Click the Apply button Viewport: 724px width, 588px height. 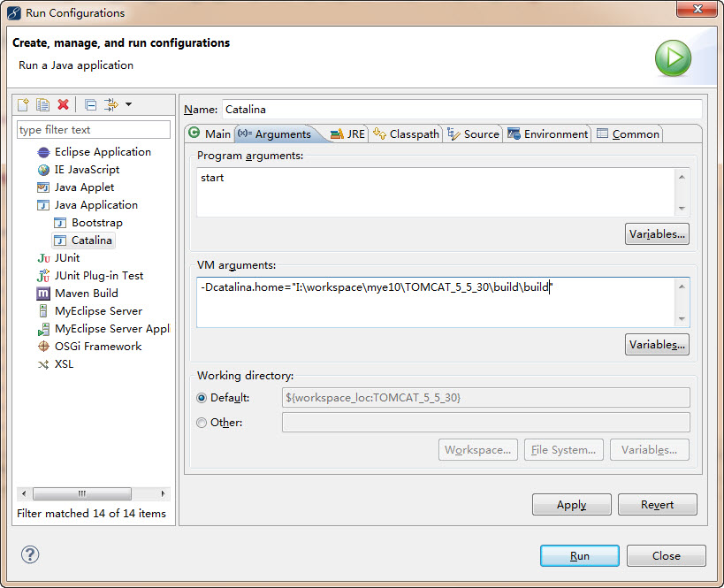pyautogui.click(x=571, y=505)
